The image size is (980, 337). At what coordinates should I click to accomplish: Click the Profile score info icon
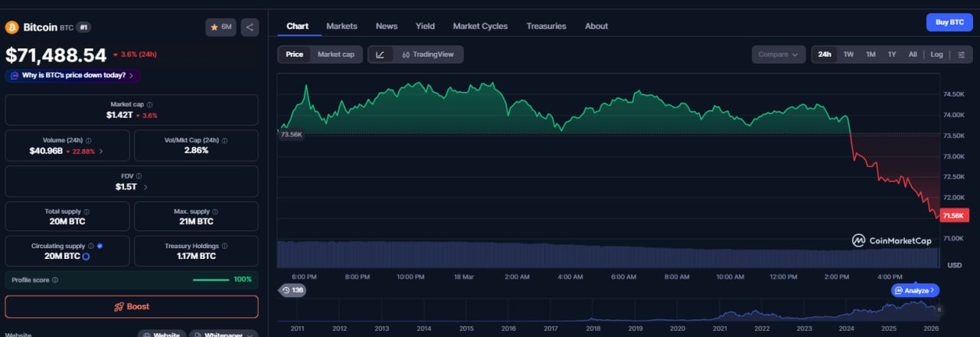[54, 280]
